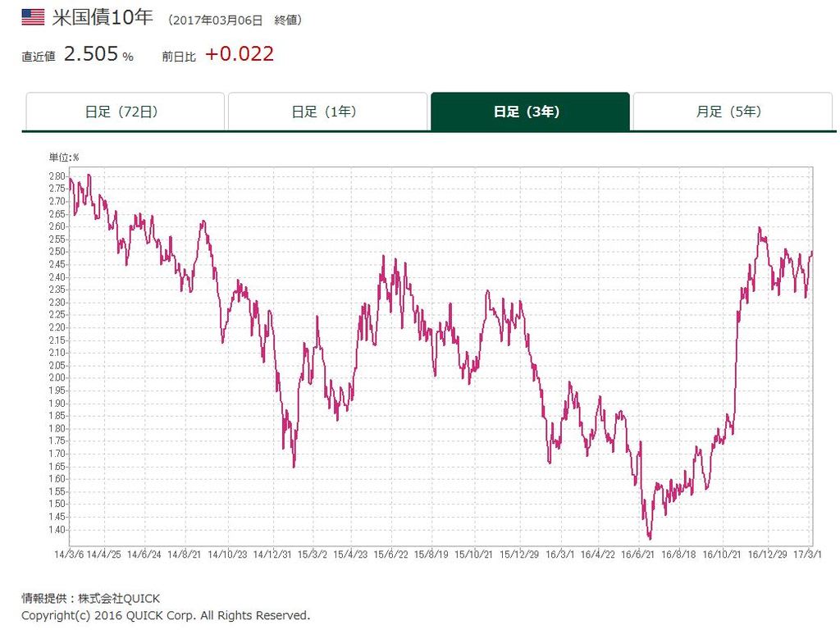840x630 pixels.
Task: Click the US flag icon
Action: coord(33,17)
